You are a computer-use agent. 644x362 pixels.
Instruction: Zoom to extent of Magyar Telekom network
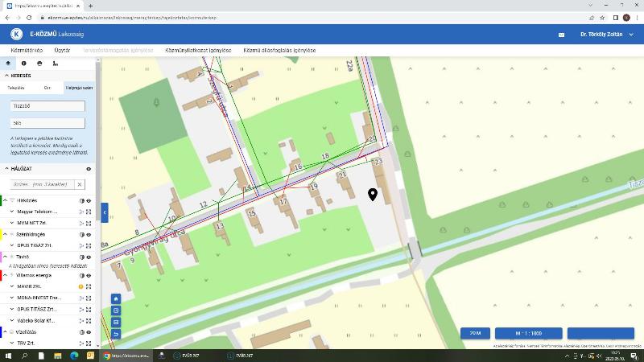point(89,212)
